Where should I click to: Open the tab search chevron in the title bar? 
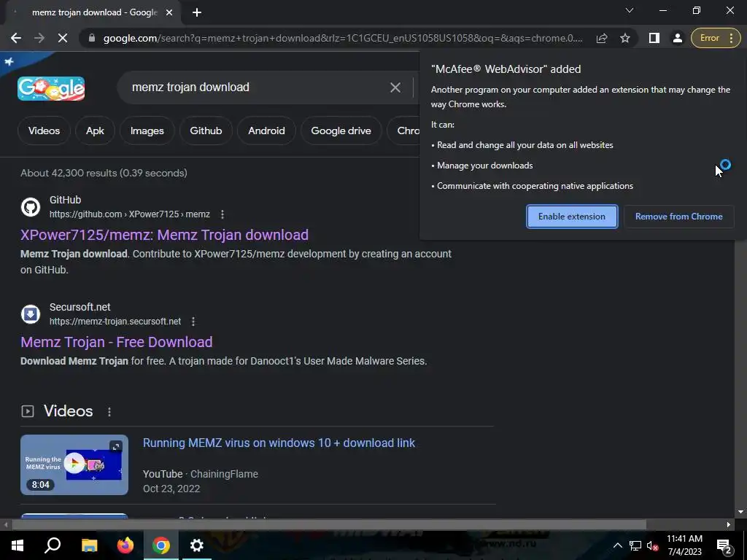630,10
